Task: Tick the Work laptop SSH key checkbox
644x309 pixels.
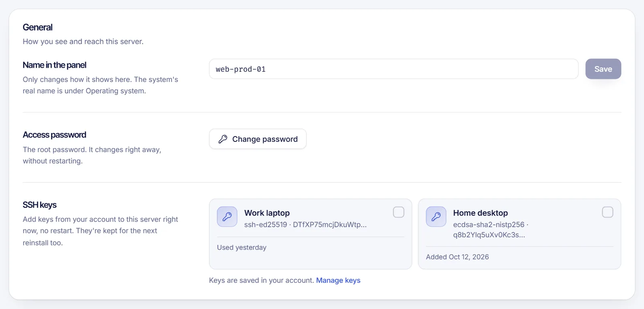Action: pos(398,212)
